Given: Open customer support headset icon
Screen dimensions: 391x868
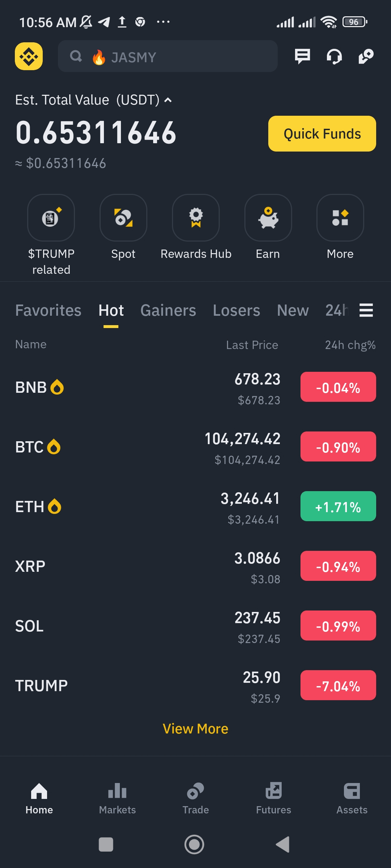Looking at the screenshot, I should coord(334,56).
